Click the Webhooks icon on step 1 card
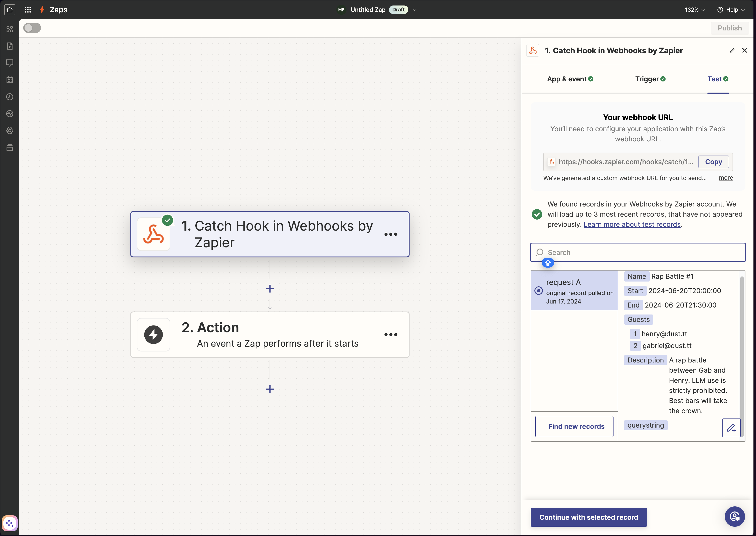756x536 pixels. coord(153,234)
